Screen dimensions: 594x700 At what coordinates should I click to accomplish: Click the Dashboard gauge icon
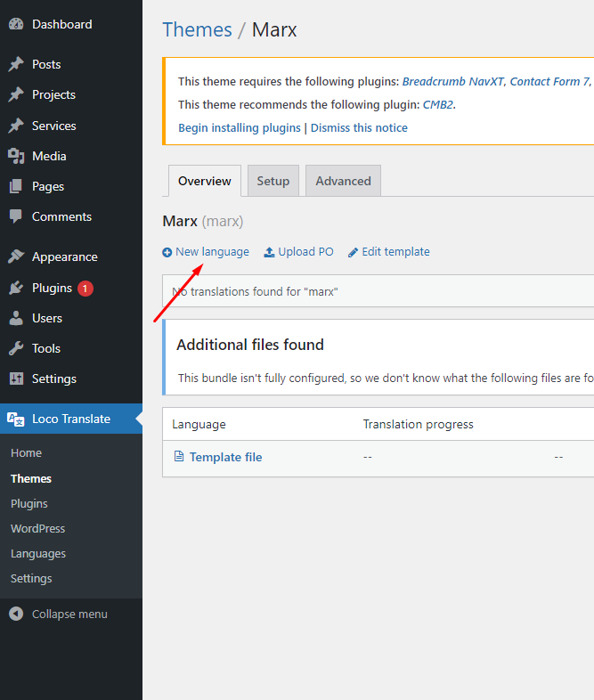coord(16,25)
